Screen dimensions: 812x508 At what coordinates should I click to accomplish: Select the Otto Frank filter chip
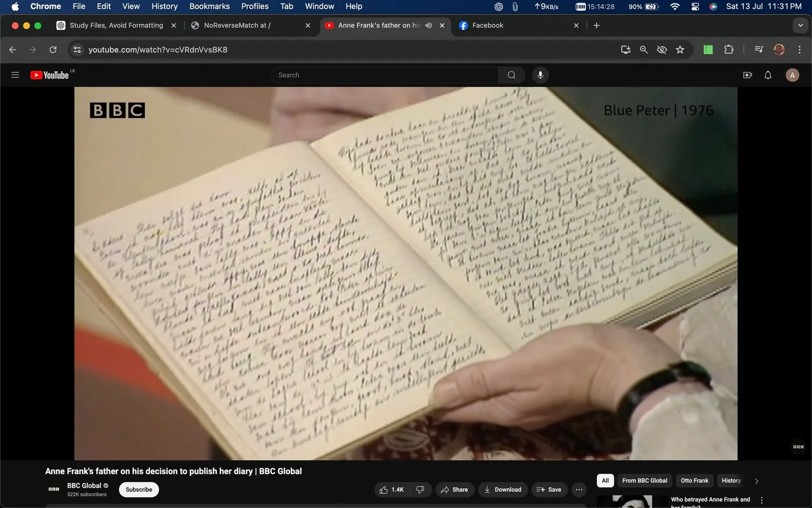point(694,480)
